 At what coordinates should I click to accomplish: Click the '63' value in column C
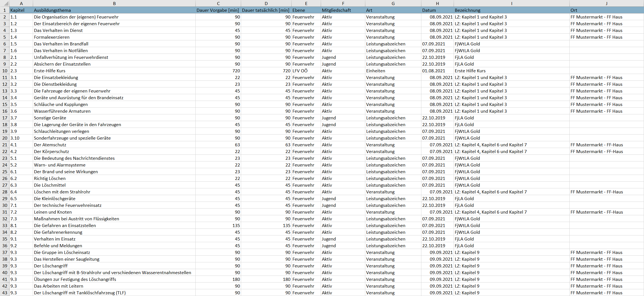[218, 145]
